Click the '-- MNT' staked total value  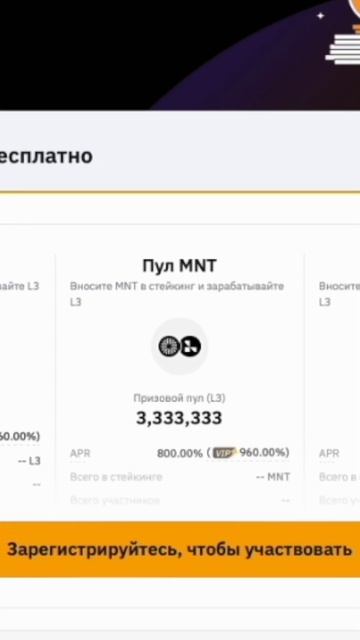pyautogui.click(x=273, y=477)
